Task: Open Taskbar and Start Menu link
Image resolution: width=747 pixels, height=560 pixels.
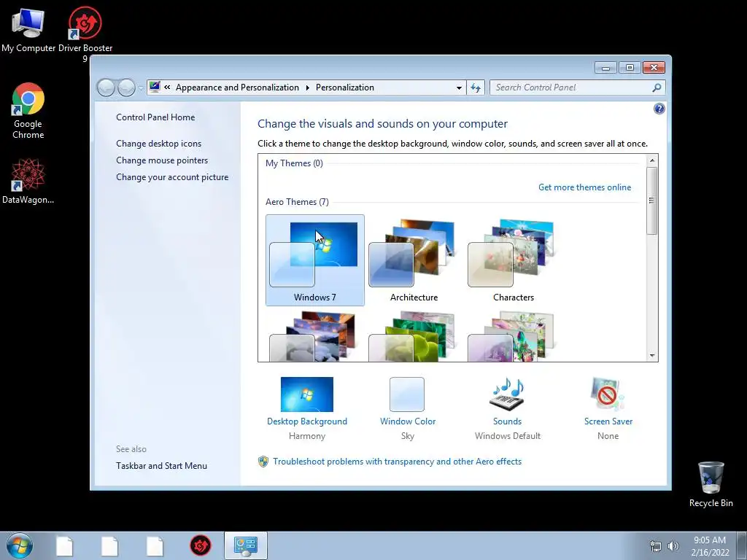Action: (x=161, y=466)
